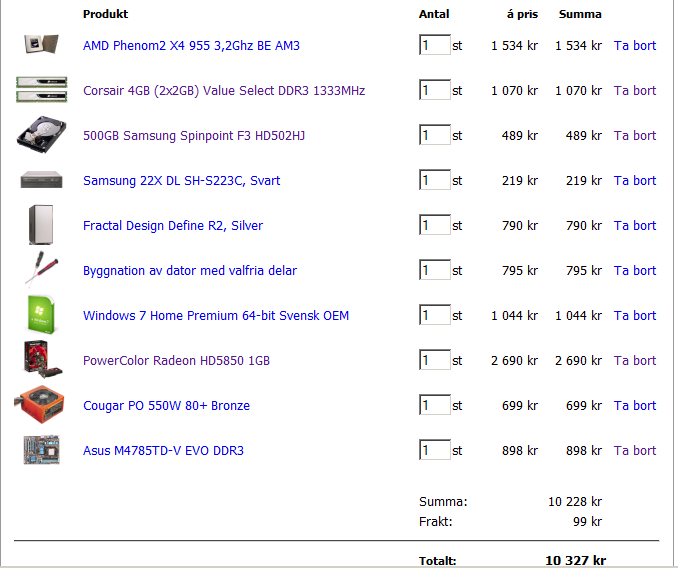Click the Samsung DVD drive image
The width and height of the screenshot is (678, 568).
(42, 180)
